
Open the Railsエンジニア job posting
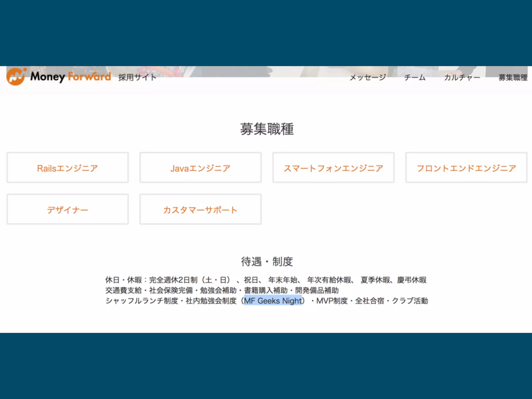(x=68, y=168)
